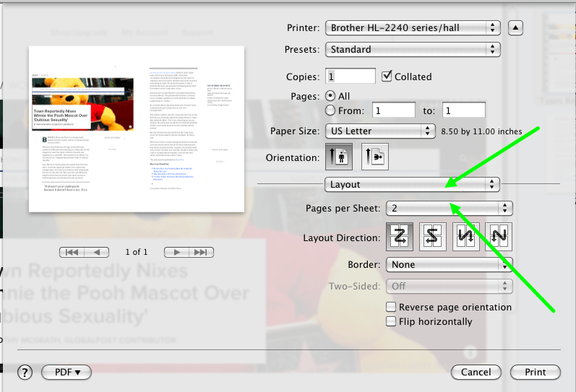The image size is (576, 392).
Task: Click the Copies input field
Action: pos(351,77)
